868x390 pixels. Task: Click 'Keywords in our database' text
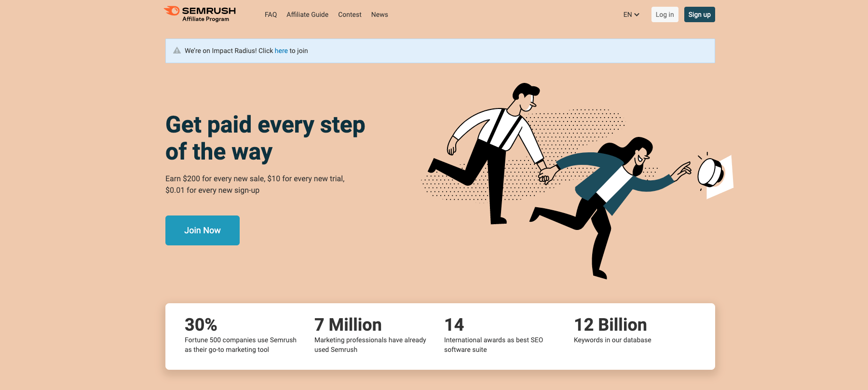pyautogui.click(x=612, y=340)
